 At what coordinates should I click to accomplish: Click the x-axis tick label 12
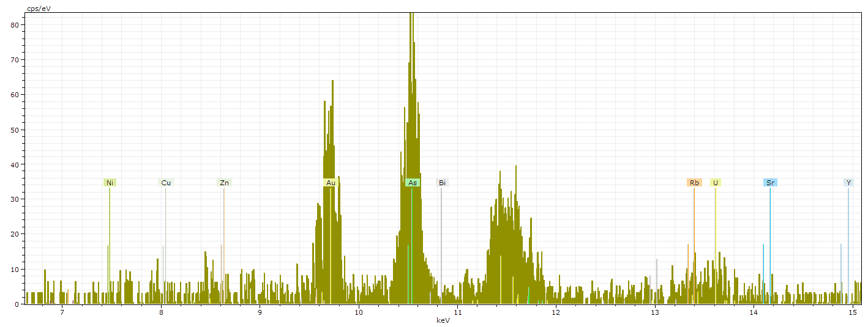pos(556,313)
